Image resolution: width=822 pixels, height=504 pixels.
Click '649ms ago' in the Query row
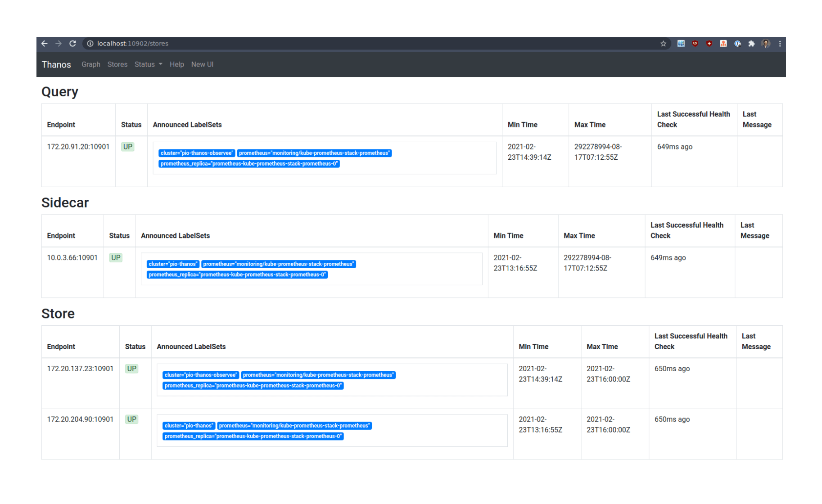click(675, 147)
